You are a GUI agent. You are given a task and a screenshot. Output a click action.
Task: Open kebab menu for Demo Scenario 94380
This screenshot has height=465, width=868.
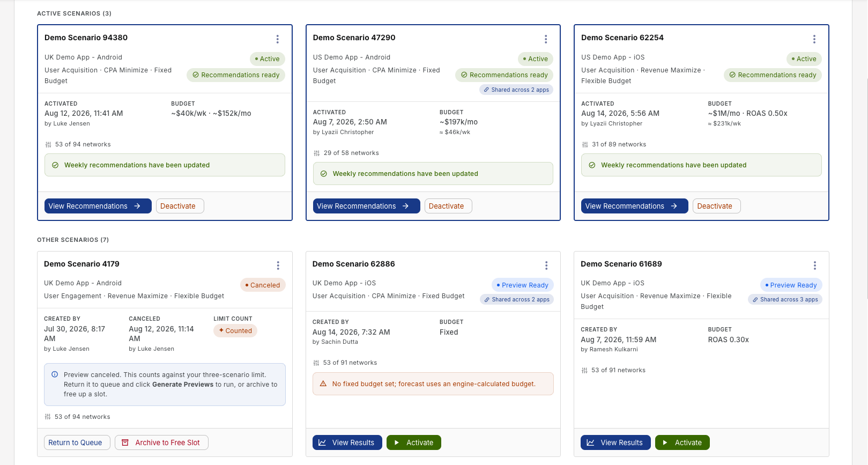277,39
